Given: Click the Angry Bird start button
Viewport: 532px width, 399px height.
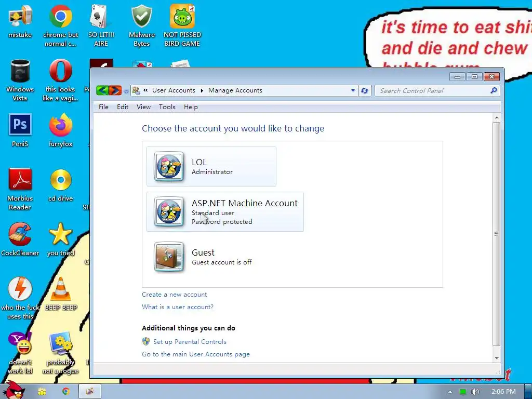Looking at the screenshot, I should coord(15,390).
